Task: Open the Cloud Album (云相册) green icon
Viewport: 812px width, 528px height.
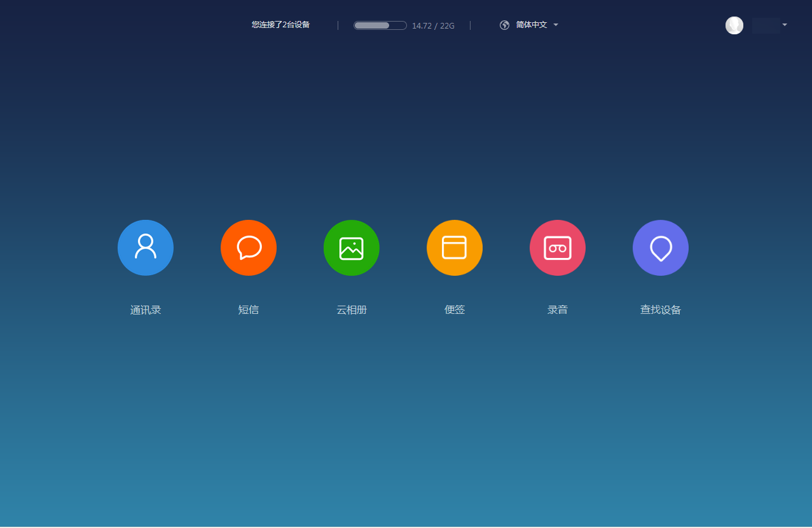Action: (x=352, y=248)
